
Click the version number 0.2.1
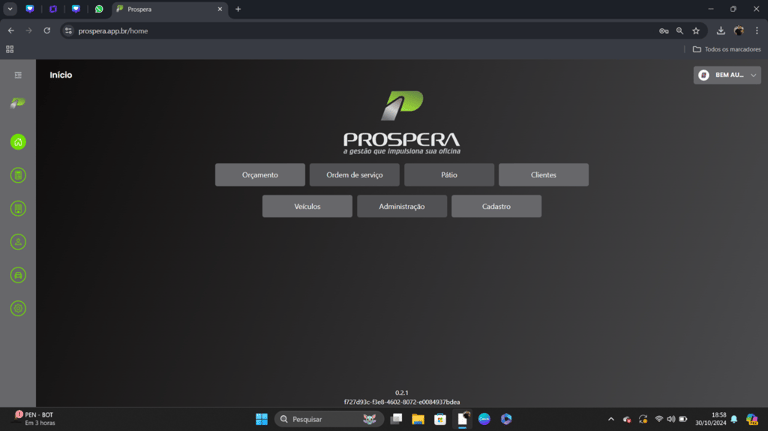pyautogui.click(x=402, y=393)
